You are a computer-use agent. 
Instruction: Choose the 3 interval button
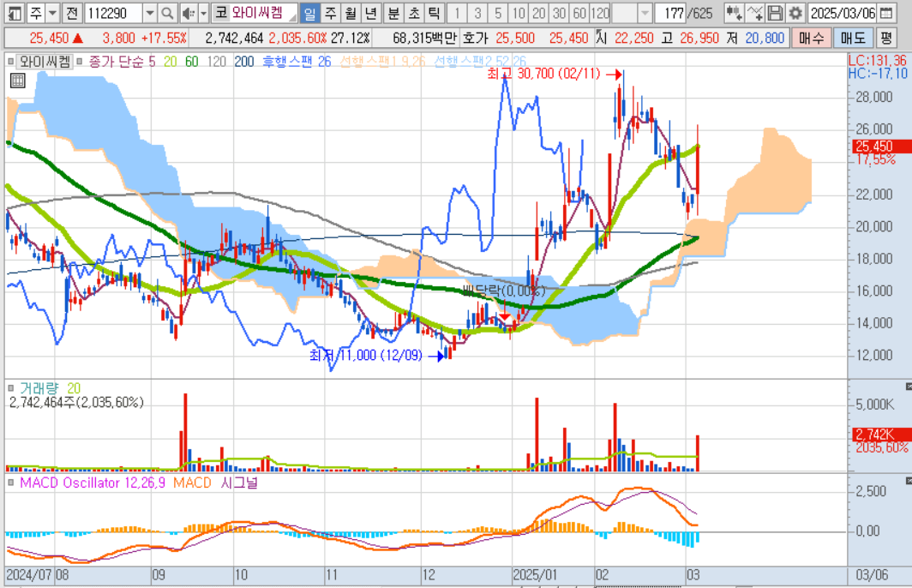[477, 12]
